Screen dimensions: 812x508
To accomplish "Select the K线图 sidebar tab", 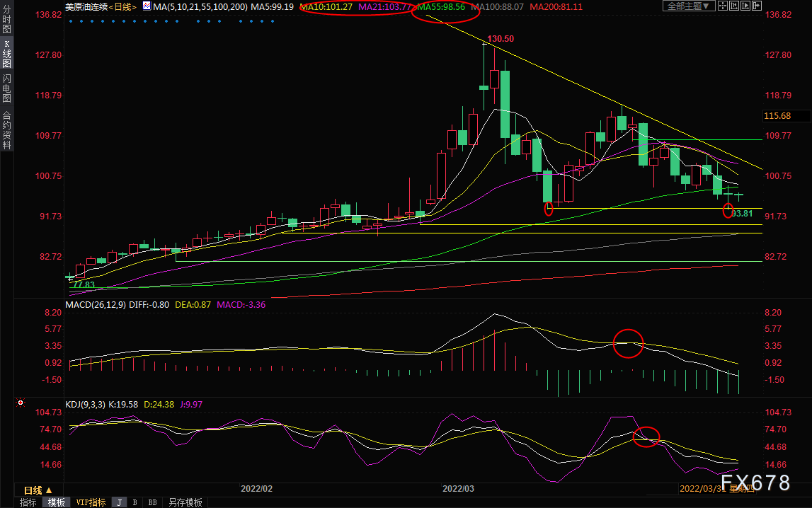I will click(x=7, y=53).
